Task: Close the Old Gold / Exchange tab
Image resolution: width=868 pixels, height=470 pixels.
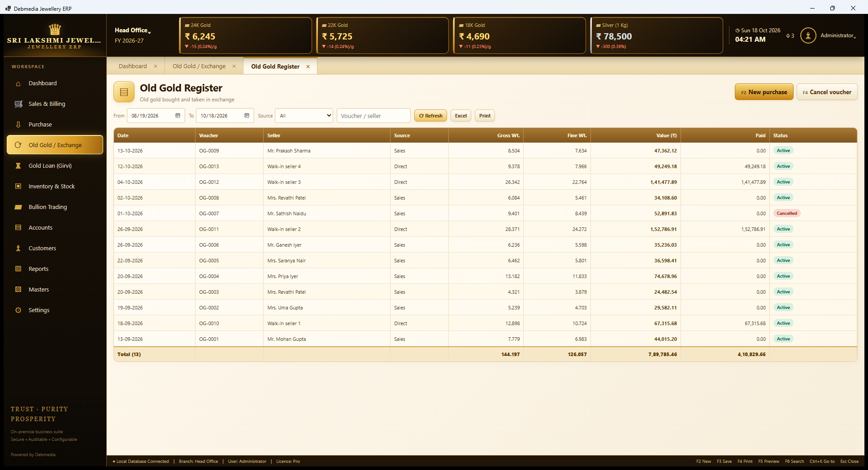Action: coord(234,66)
